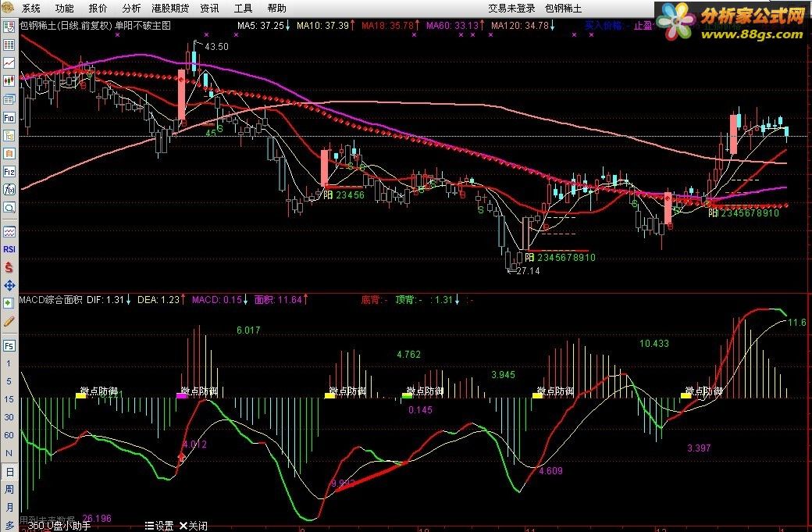Click the FS intraday period icon

pos(9,345)
